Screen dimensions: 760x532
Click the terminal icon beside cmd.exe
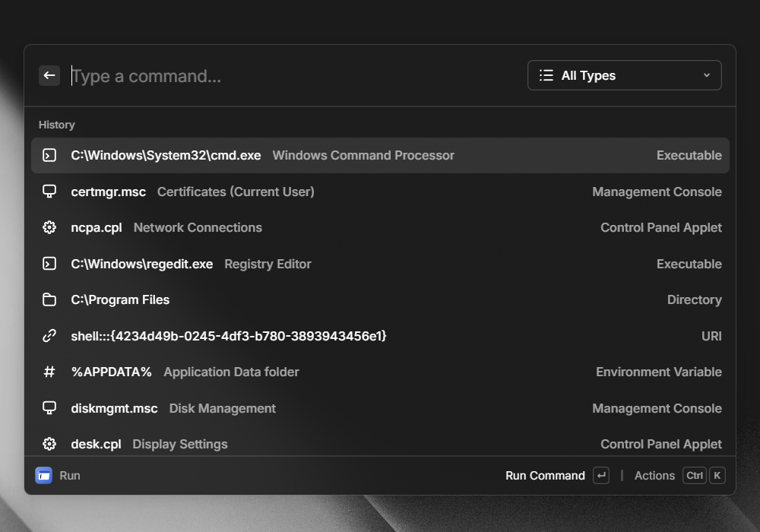[49, 155]
